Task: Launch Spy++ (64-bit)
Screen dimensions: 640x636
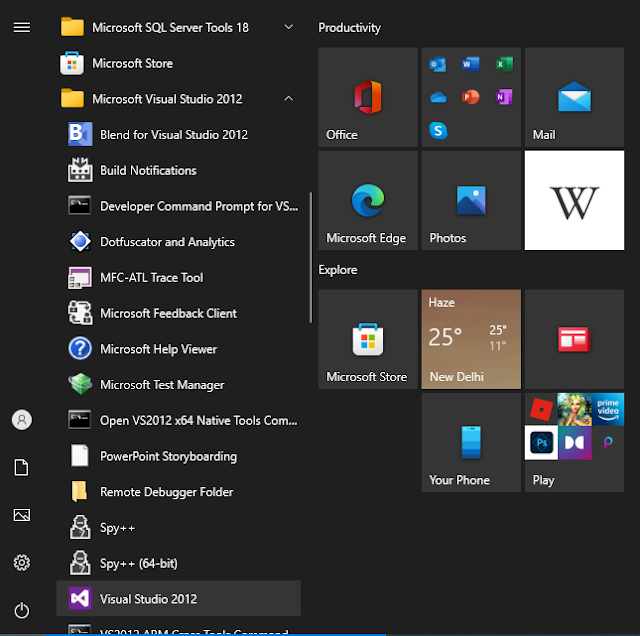Action: [x=178, y=563]
